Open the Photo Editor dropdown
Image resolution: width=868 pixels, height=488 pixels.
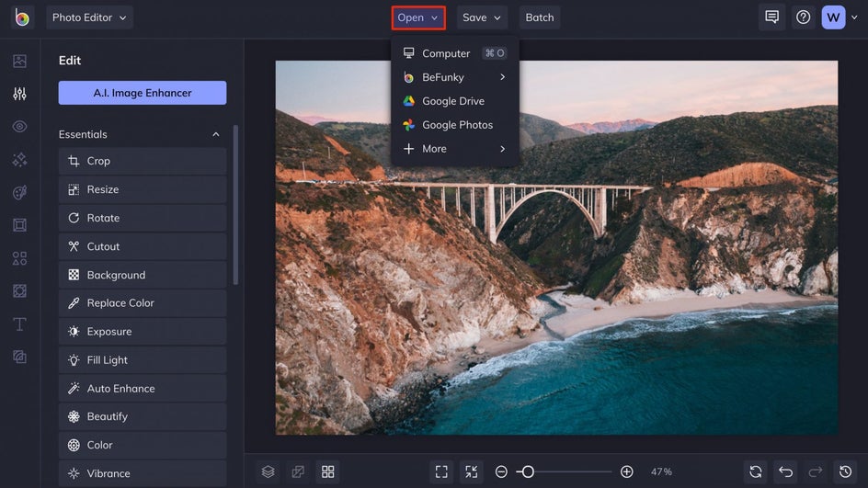click(90, 17)
